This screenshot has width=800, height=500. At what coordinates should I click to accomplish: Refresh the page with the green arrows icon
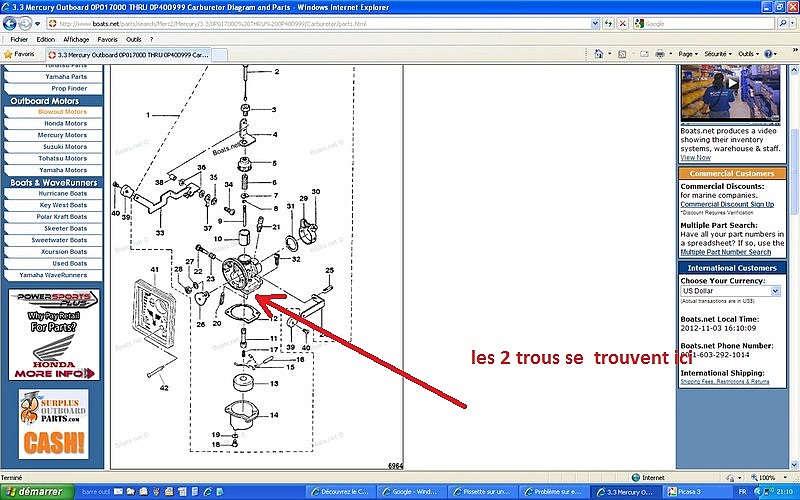click(608, 23)
